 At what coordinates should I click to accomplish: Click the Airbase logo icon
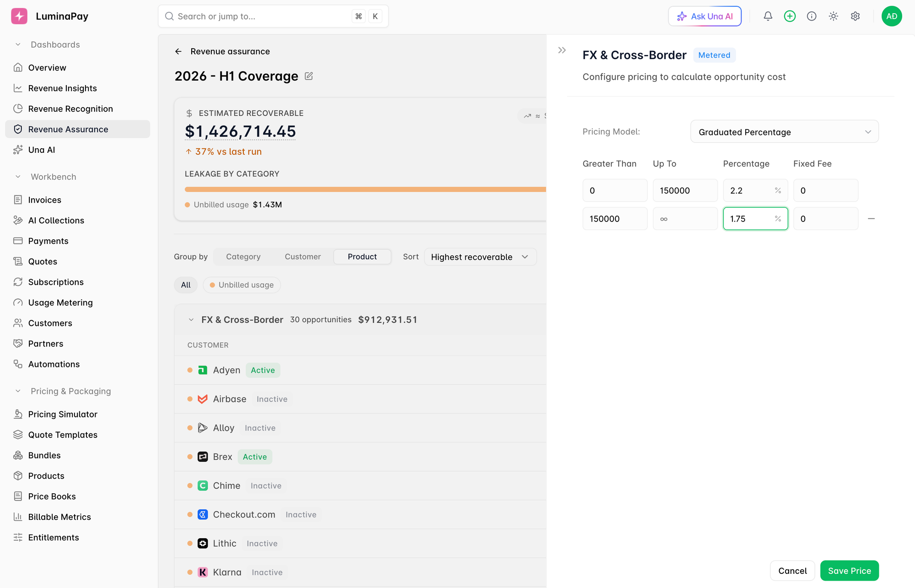tap(203, 399)
